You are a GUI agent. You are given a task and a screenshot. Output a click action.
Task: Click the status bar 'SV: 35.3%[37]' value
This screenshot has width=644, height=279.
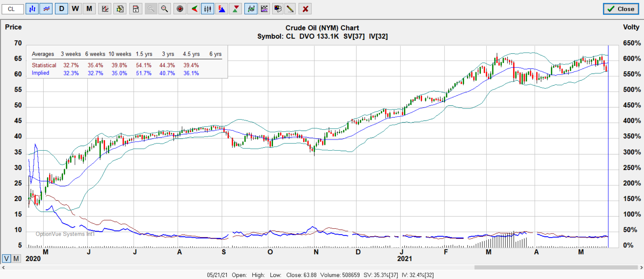(x=381, y=275)
